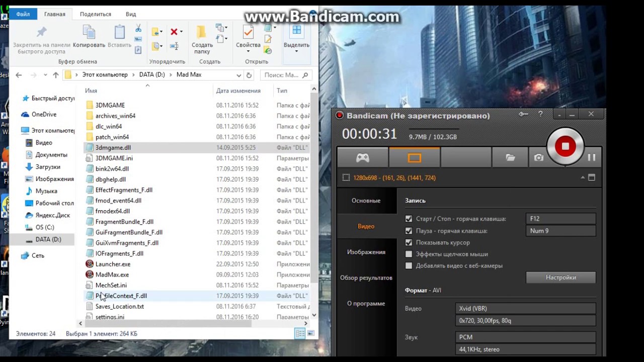Click the Pin to Quick Access icon

pos(41,32)
